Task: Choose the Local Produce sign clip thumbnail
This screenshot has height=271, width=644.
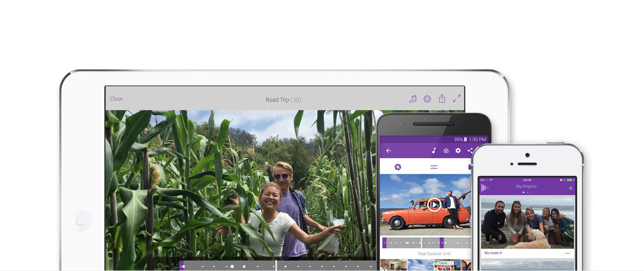Action: (x=447, y=265)
